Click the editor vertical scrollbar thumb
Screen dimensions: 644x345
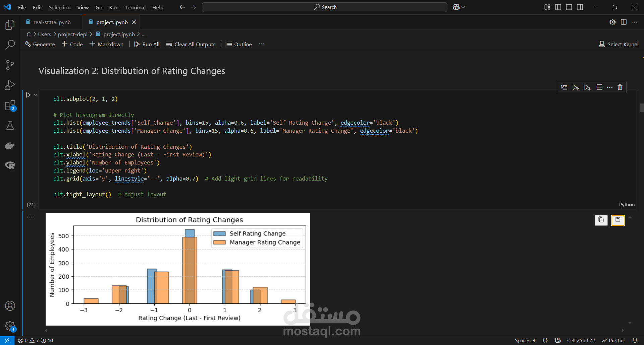pyautogui.click(x=642, y=108)
